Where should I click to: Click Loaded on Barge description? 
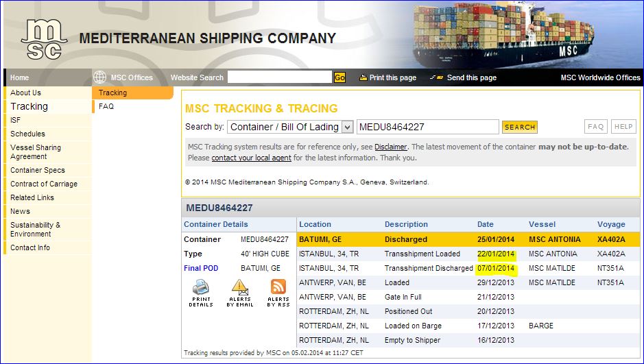tap(413, 326)
